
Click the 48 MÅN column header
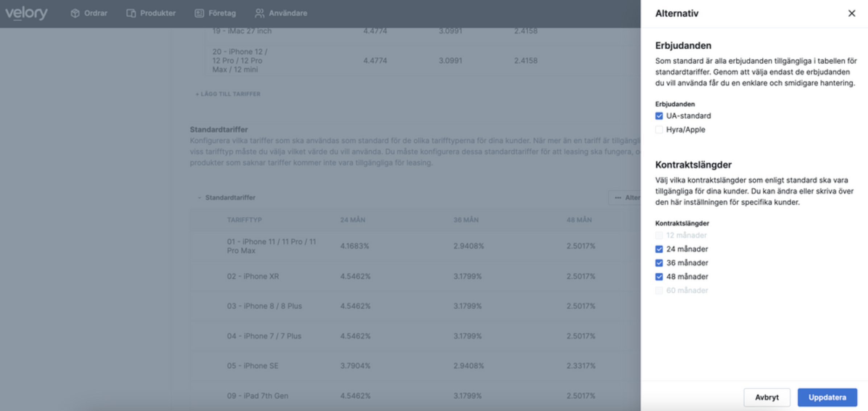[579, 220]
